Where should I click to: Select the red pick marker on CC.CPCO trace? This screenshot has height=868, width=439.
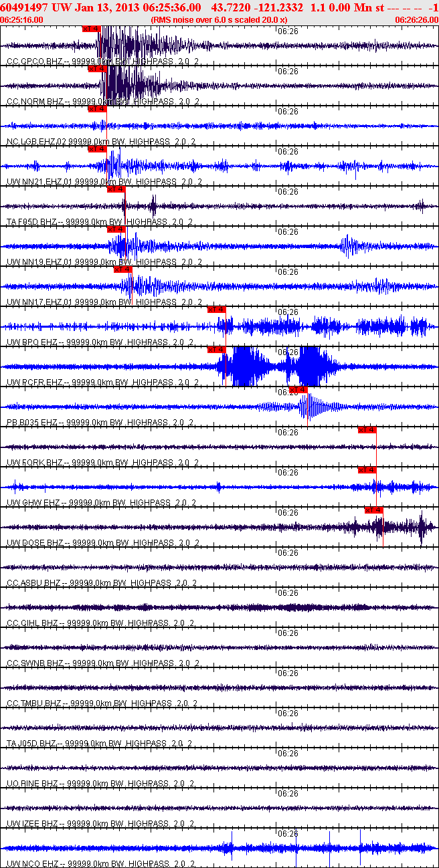91,29
